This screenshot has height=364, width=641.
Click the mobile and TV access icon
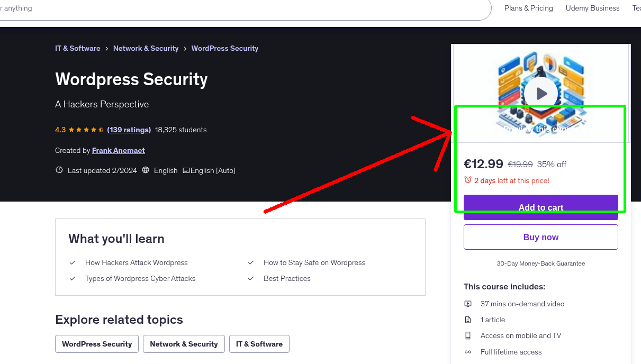(x=468, y=335)
